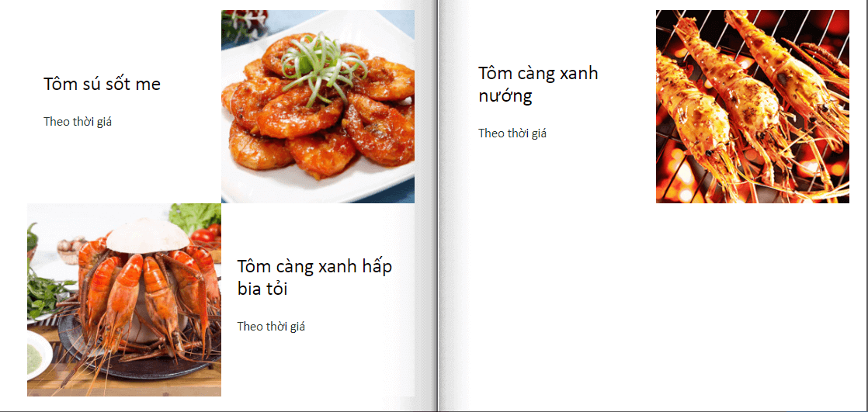Select the Tôm càng xanh nướng title

click(538, 84)
